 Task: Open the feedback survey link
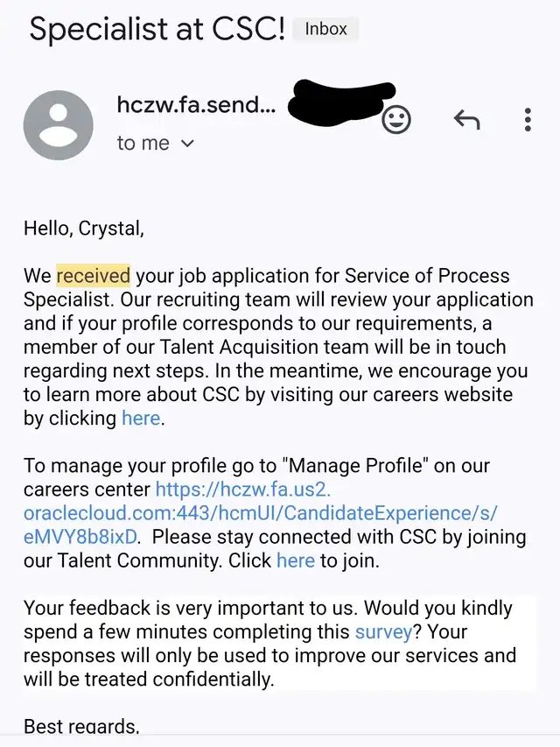pos(383,631)
